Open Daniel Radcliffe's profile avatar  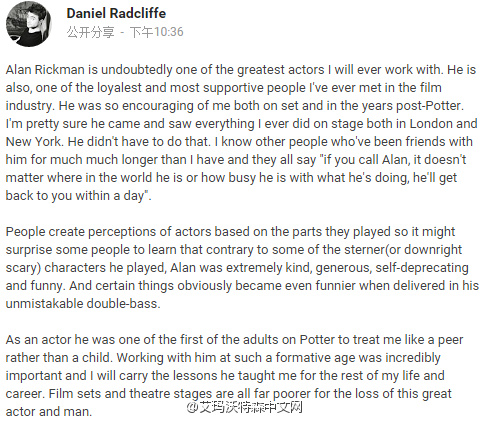tap(29, 24)
